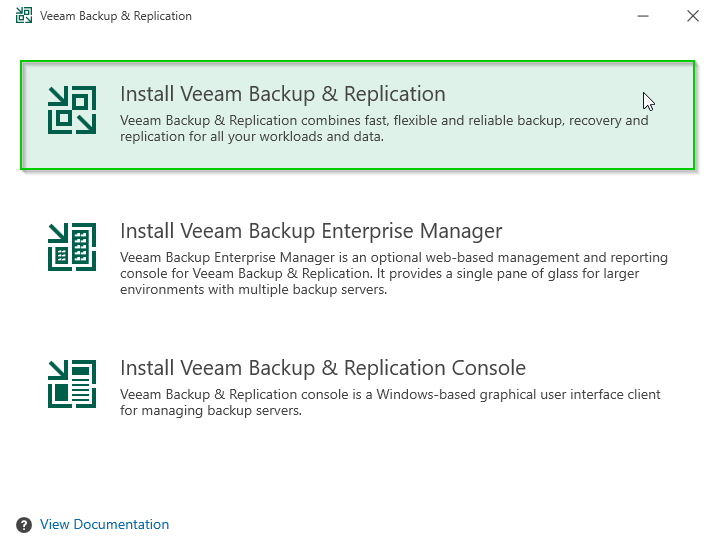
Task: Choose the Install Veeam Backup Enterprise Manager heading
Action: coord(310,231)
